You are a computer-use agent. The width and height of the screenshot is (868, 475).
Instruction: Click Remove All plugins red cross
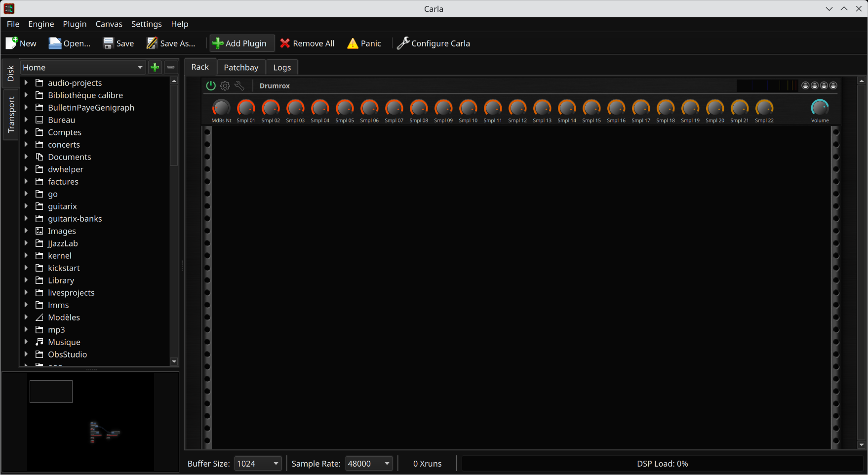click(x=285, y=43)
